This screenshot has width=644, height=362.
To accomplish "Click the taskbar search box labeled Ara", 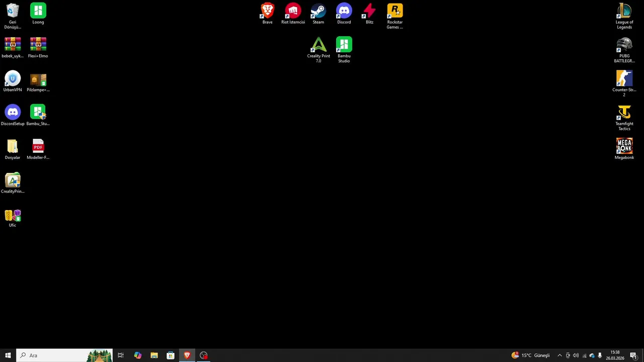I will 64,355.
